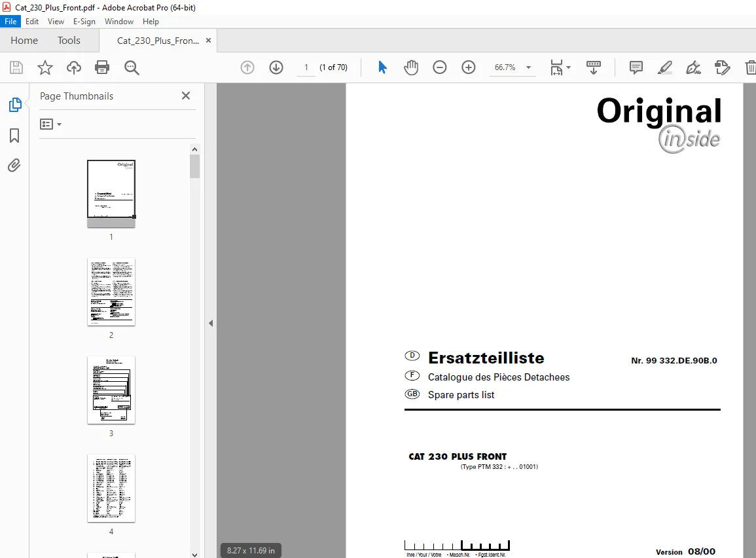Click the Fit page width icon
This screenshot has height=558, width=756.
[x=556, y=67]
